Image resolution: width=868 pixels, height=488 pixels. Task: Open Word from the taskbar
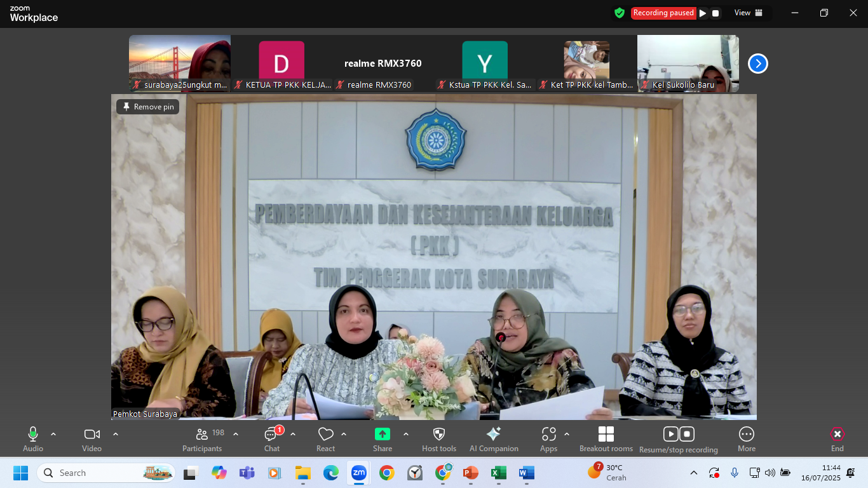pyautogui.click(x=526, y=473)
